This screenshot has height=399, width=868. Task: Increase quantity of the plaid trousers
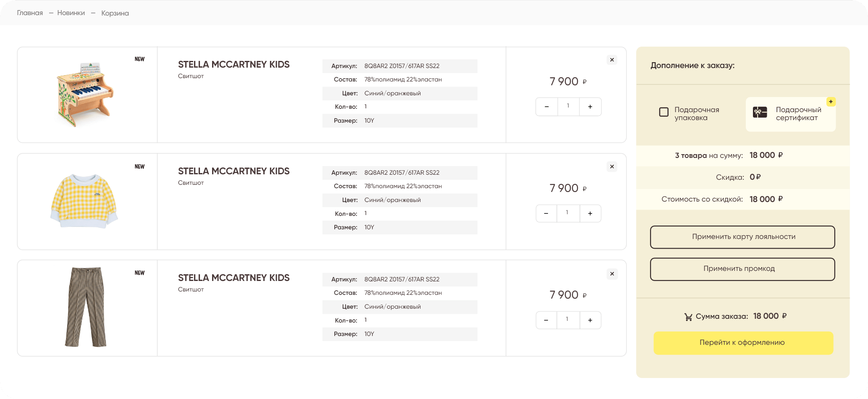pos(590,320)
